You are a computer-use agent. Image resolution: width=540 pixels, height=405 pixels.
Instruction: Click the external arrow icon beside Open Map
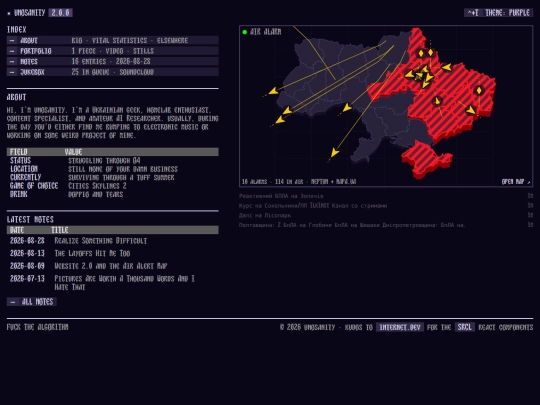(x=529, y=181)
